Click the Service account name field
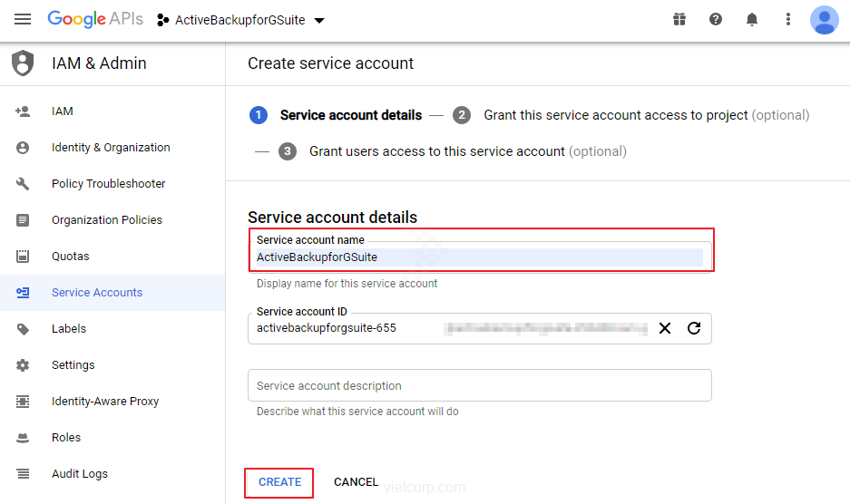The image size is (850, 504). [x=479, y=257]
